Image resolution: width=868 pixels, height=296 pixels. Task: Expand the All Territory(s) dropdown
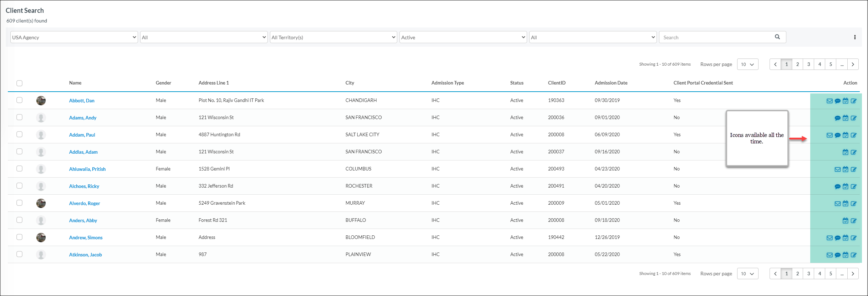(333, 37)
